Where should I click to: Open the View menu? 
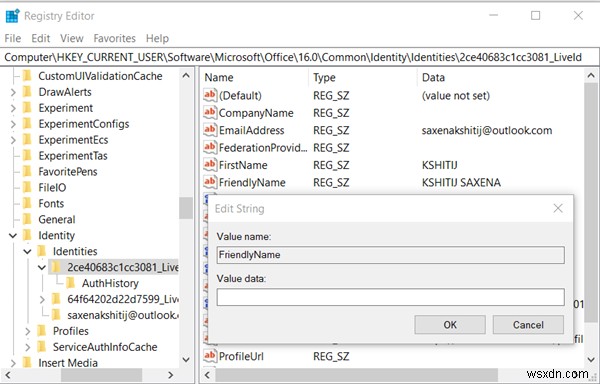tap(72, 38)
